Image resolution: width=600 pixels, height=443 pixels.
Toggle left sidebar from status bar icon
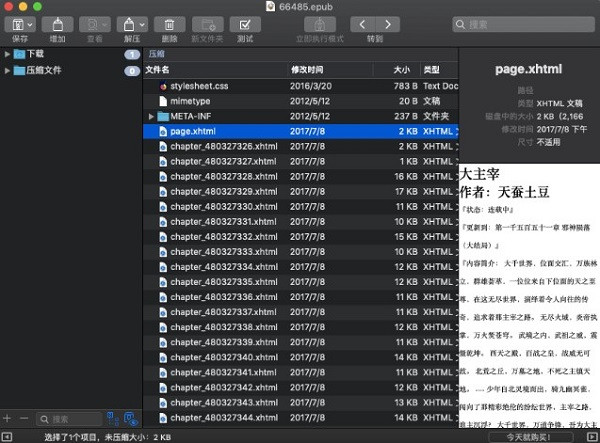coord(7,437)
